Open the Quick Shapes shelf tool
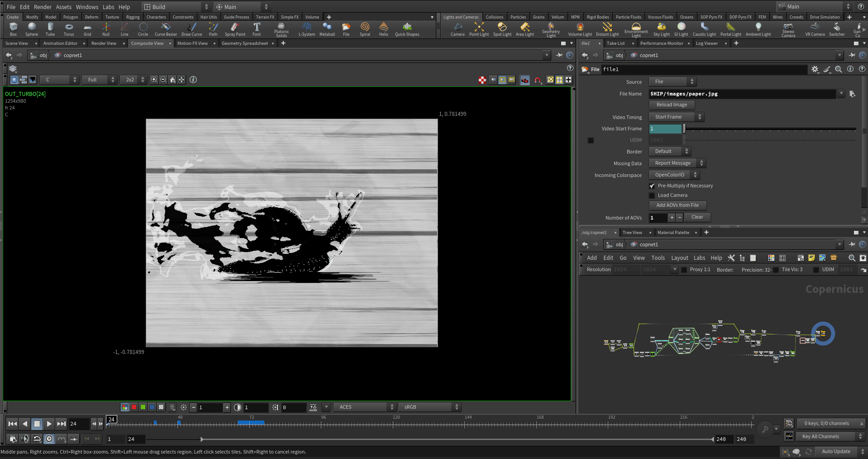 (x=407, y=29)
